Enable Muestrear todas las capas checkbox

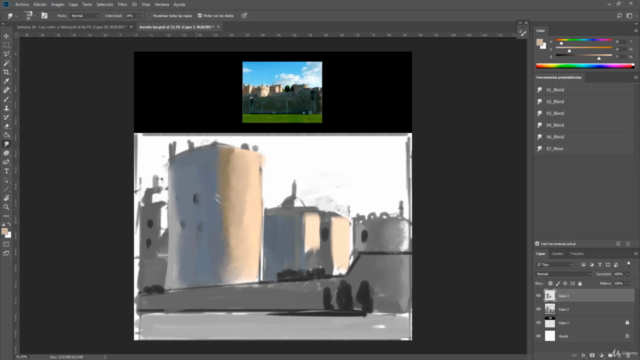[x=149, y=16]
